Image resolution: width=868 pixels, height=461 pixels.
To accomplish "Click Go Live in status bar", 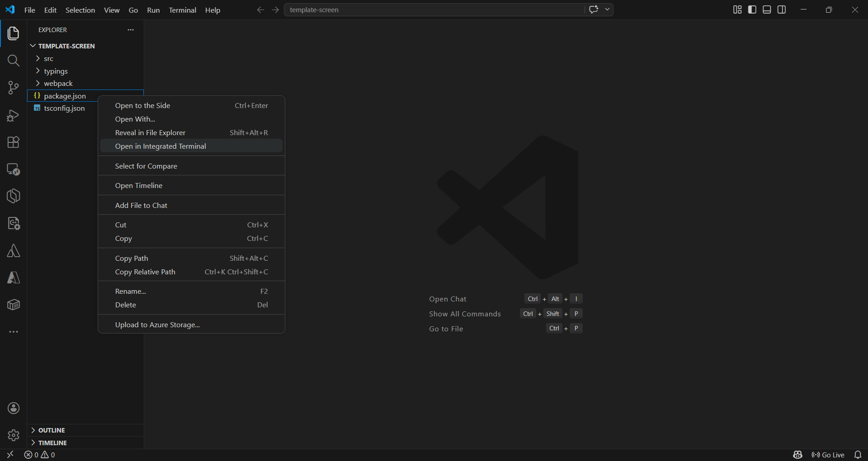I will tap(828, 455).
